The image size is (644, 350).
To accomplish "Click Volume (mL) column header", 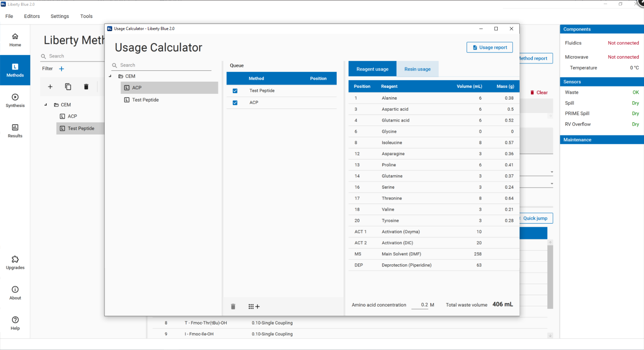I will coord(469,87).
